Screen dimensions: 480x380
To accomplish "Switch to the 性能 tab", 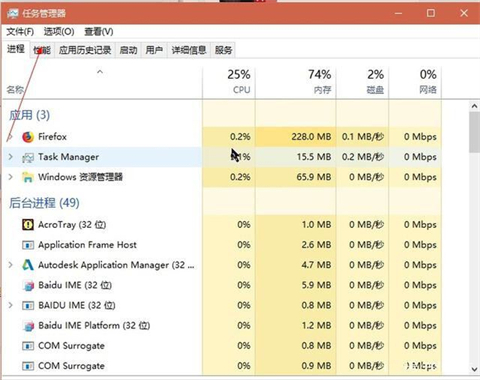I will (x=42, y=50).
